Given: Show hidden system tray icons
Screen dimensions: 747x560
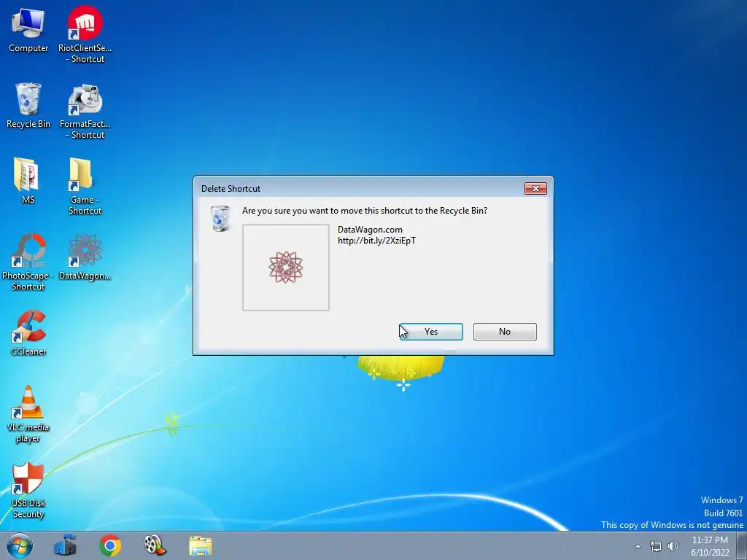Looking at the screenshot, I should [x=638, y=546].
